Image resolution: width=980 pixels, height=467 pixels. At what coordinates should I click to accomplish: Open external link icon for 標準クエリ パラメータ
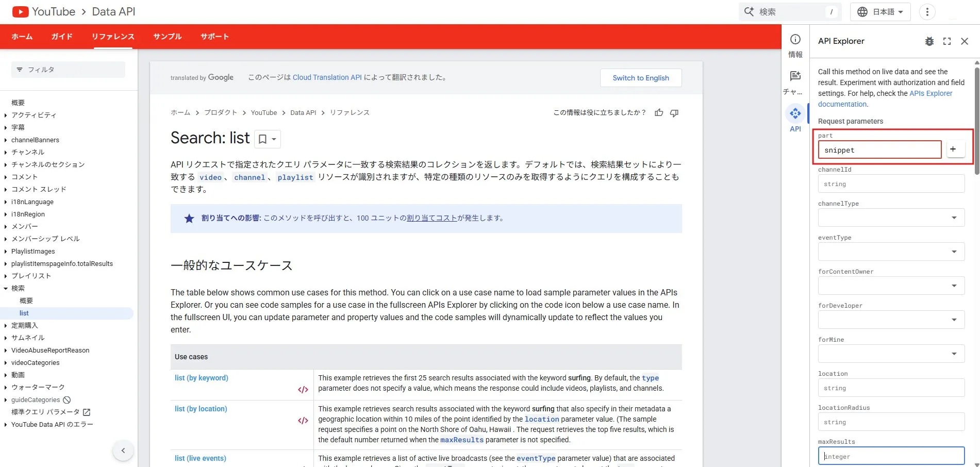[x=87, y=412]
